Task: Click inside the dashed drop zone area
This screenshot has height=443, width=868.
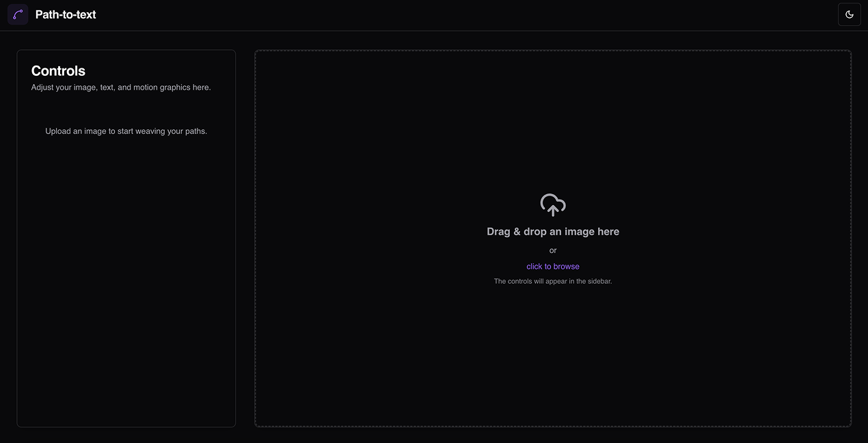Action: tap(552, 342)
